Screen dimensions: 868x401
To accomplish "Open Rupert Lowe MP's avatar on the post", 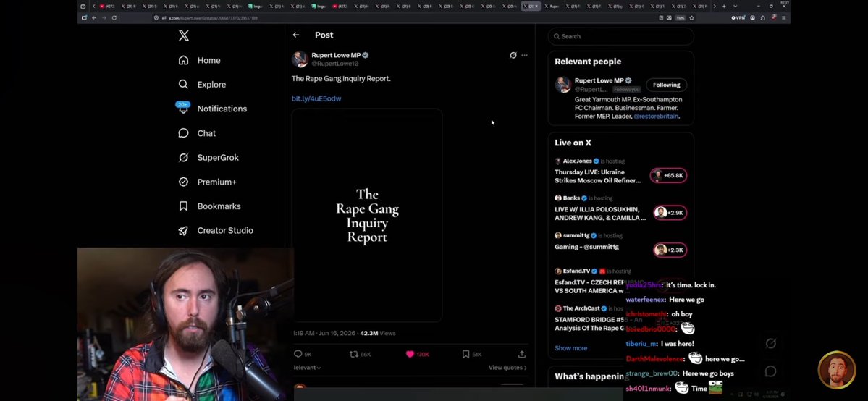I will tap(300, 59).
